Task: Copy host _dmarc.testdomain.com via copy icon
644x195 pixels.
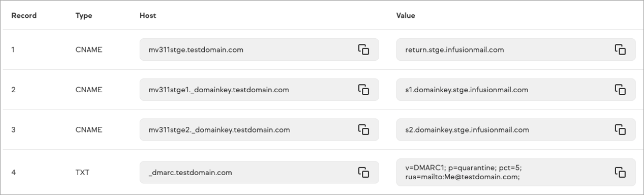Action: (364, 172)
